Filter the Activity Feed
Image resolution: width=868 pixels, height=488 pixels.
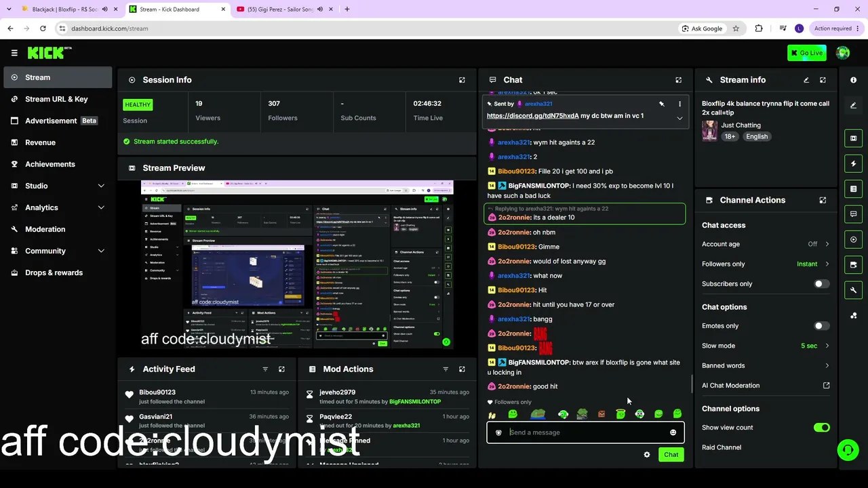[265, 369]
